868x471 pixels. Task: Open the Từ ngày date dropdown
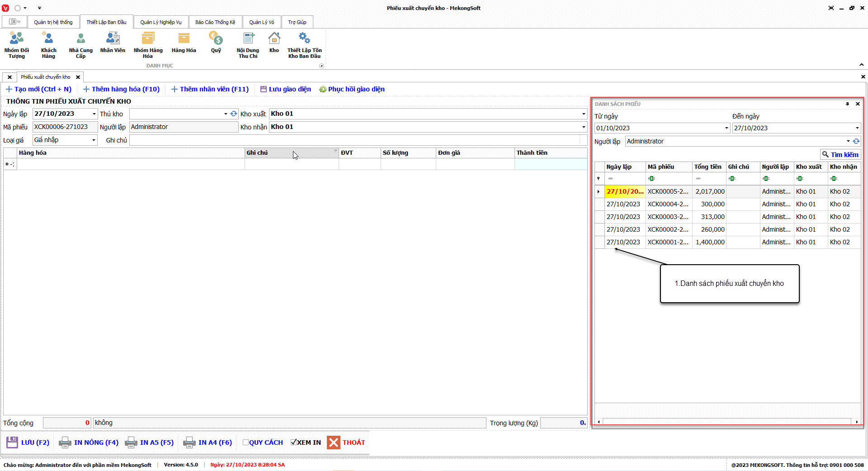[726, 128]
